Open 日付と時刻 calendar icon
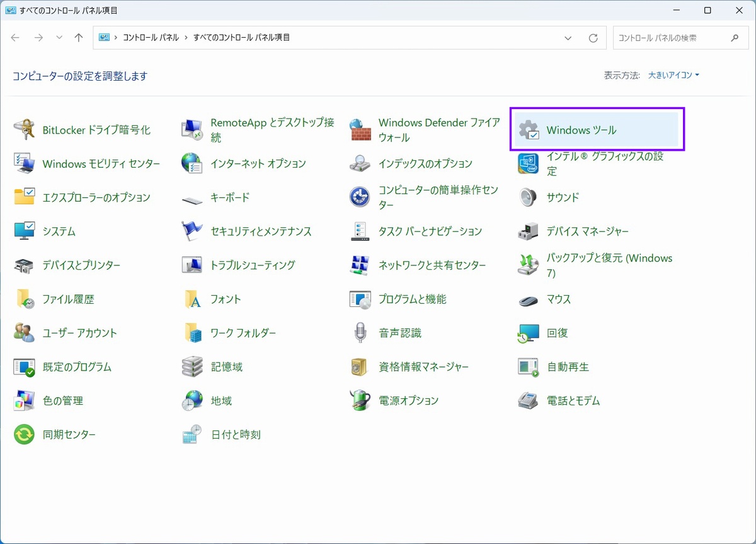This screenshot has height=544, width=756. pos(192,435)
